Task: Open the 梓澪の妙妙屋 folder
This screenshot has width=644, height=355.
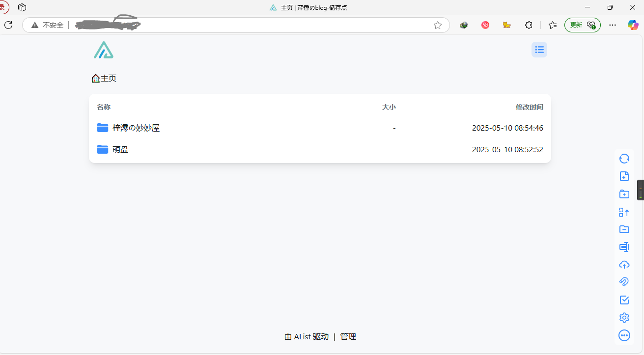Action: 136,128
